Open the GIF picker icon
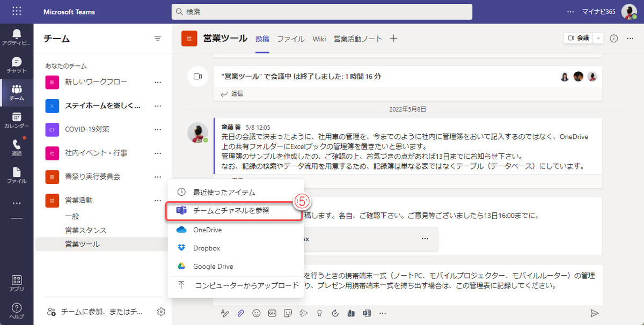 pos(272,313)
